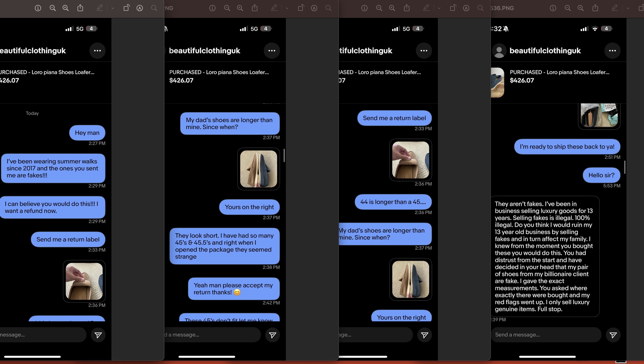
Task: Toggle the Markup toolbar in the second window
Action: pyautogui.click(x=314, y=8)
